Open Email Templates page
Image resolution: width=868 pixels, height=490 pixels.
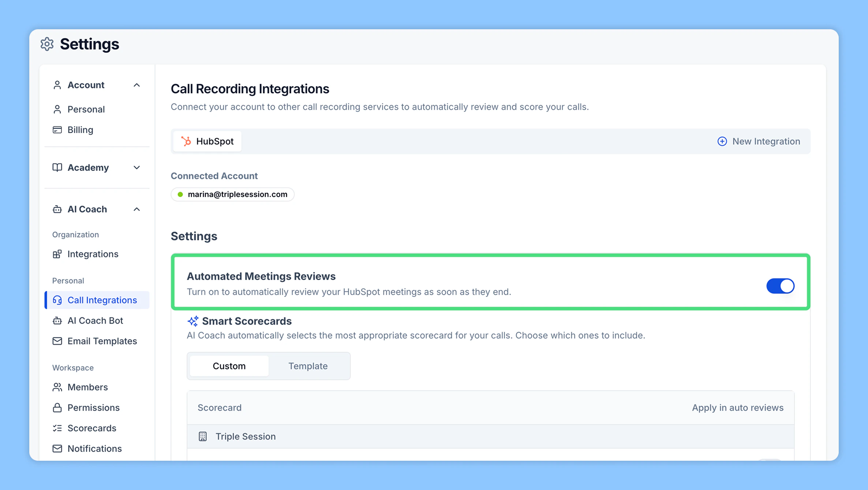[97, 341]
